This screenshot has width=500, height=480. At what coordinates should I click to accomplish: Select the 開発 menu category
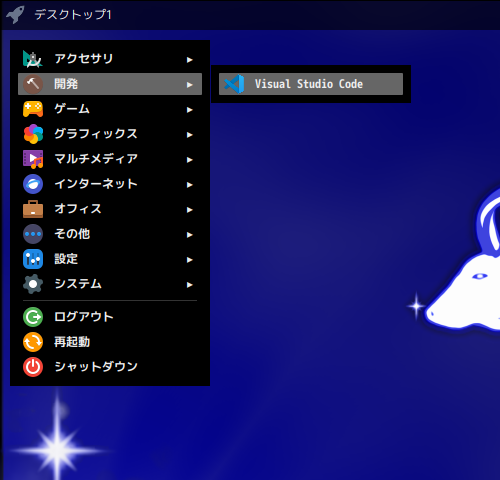tap(110, 84)
